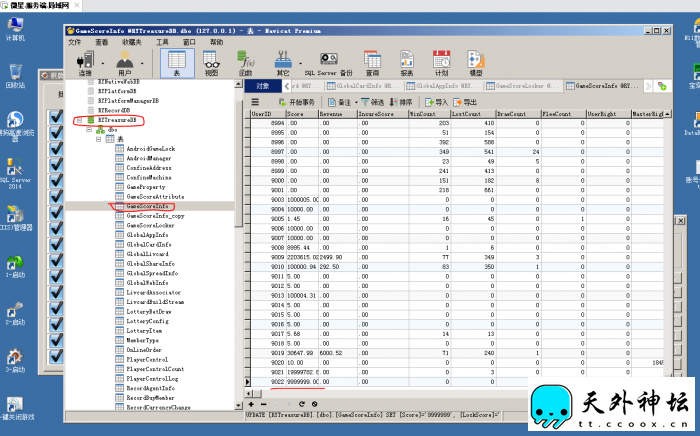Click the 计划 (Schedule) toolbar icon
This screenshot has width=700, height=436.
coord(442,63)
